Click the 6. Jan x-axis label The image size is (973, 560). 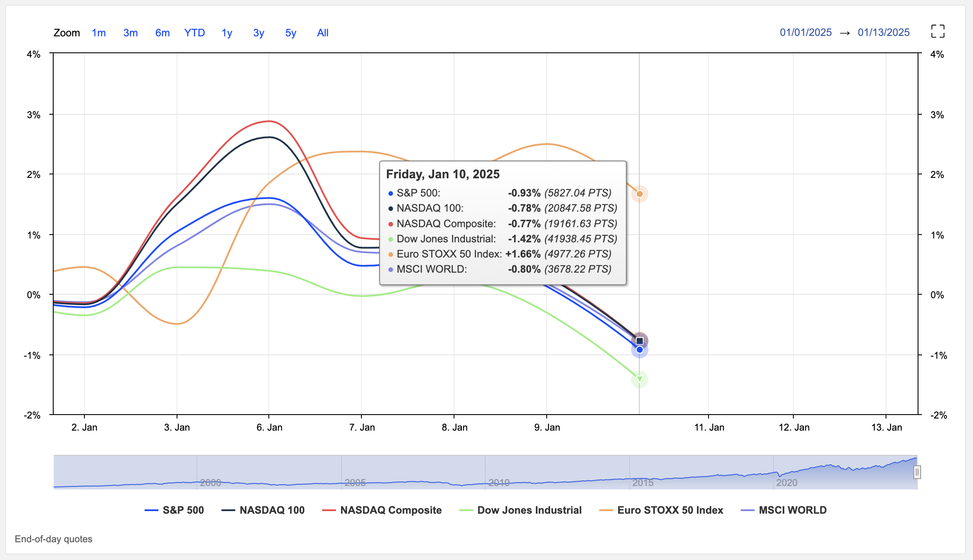click(x=269, y=428)
